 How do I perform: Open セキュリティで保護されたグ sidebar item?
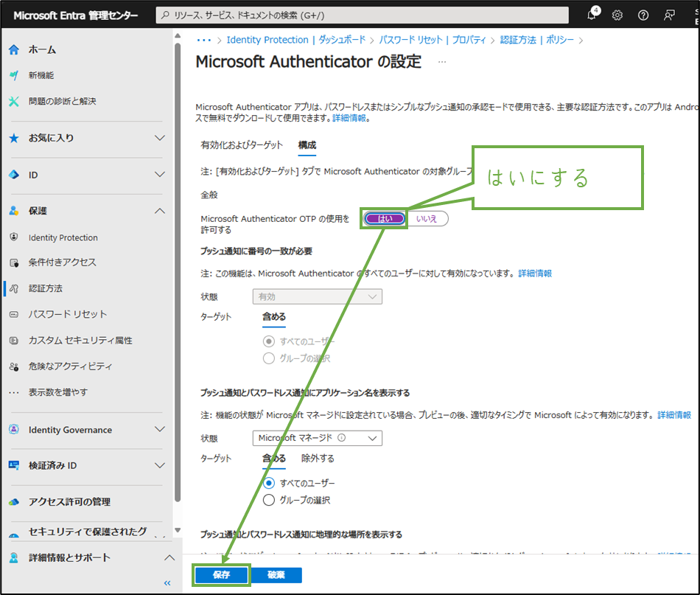point(88,531)
